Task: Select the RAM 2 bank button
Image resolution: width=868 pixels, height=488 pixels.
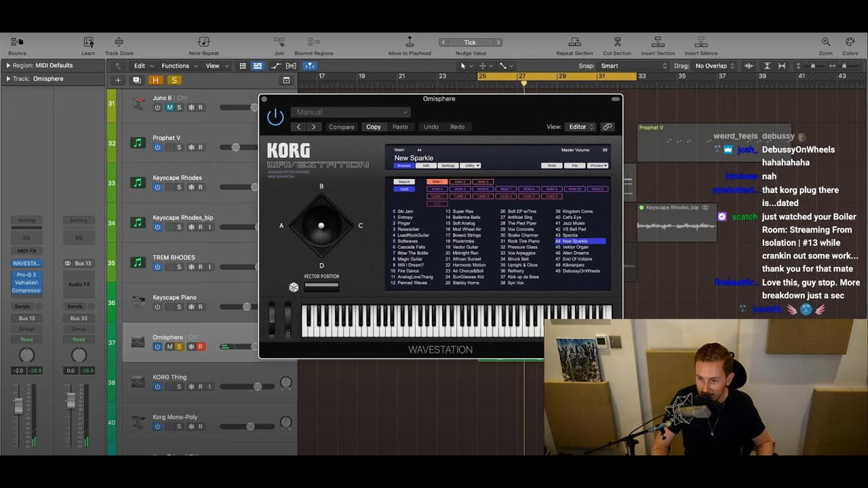Action: (x=460, y=182)
